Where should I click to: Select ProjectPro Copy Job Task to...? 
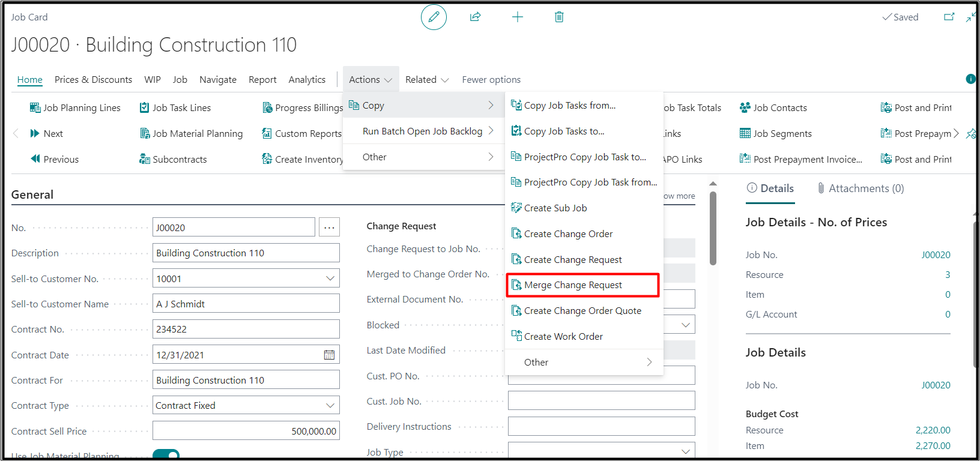pyautogui.click(x=584, y=157)
